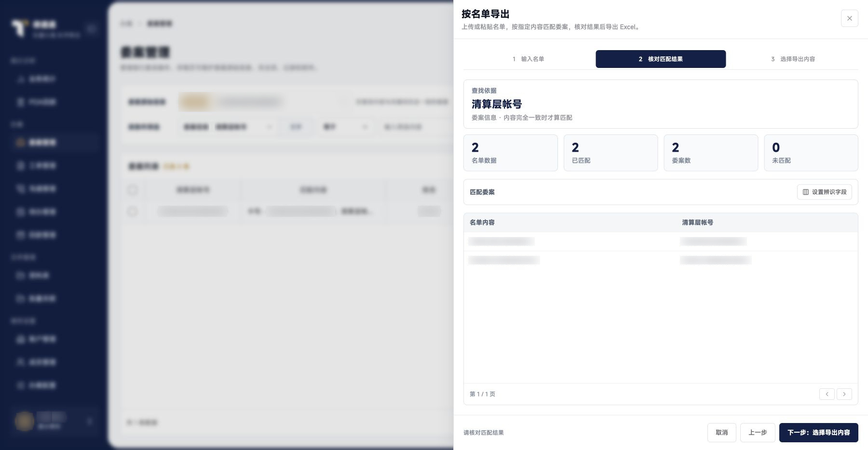Open 设置辨识字段 column settings

pyautogui.click(x=824, y=192)
